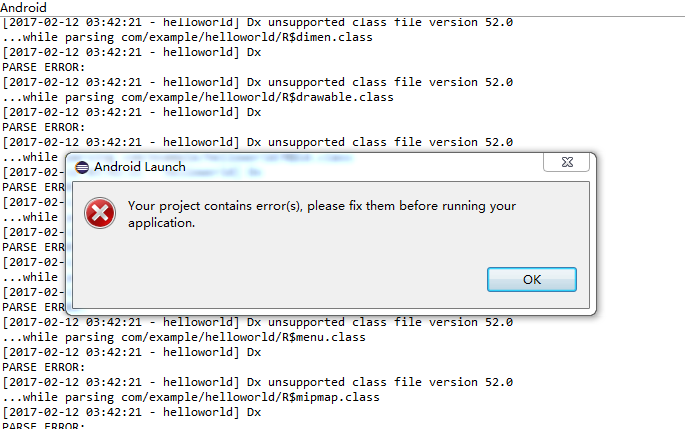Click the Eclipse icon in the dialog title bar

(x=82, y=167)
